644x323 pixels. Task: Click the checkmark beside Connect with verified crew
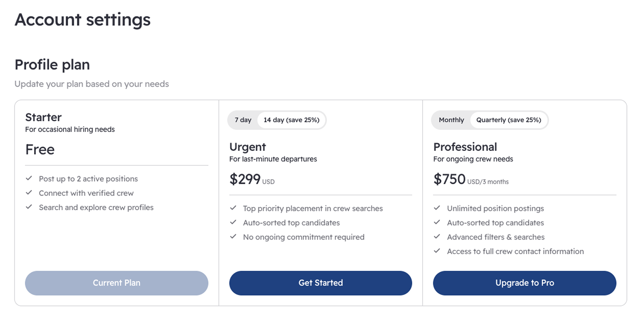(x=29, y=193)
